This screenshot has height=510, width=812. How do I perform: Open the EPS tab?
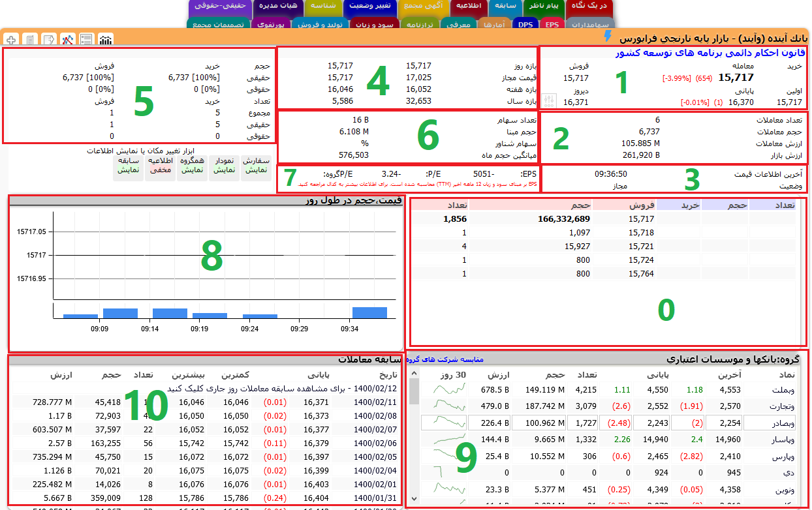coord(552,24)
